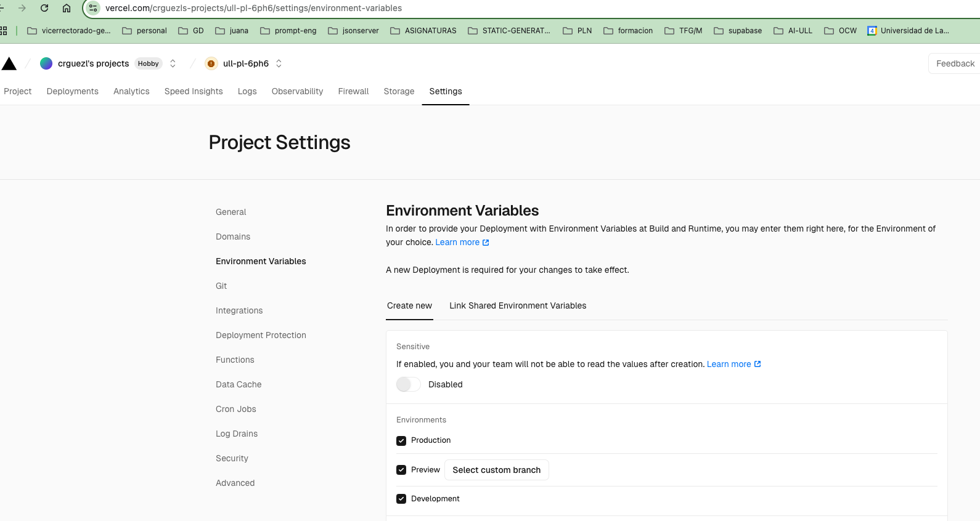Click the crguezl's projects team name
This screenshot has height=521, width=980.
(x=93, y=63)
